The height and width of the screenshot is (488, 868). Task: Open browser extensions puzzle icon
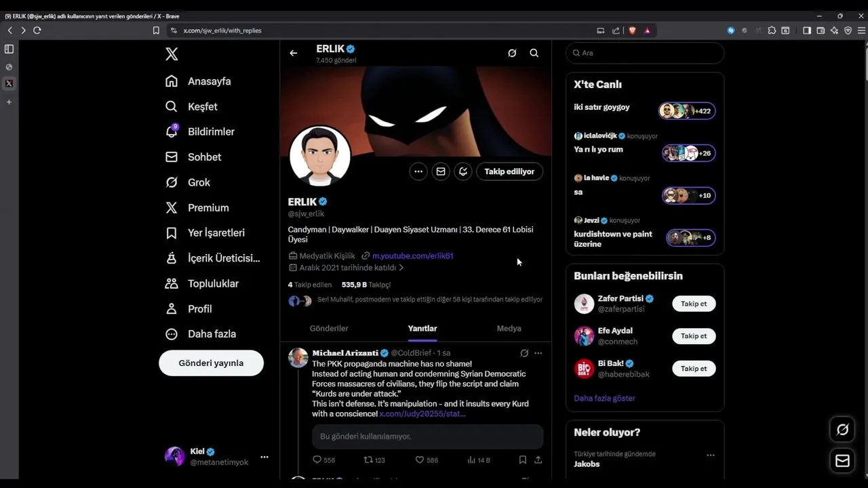(772, 30)
